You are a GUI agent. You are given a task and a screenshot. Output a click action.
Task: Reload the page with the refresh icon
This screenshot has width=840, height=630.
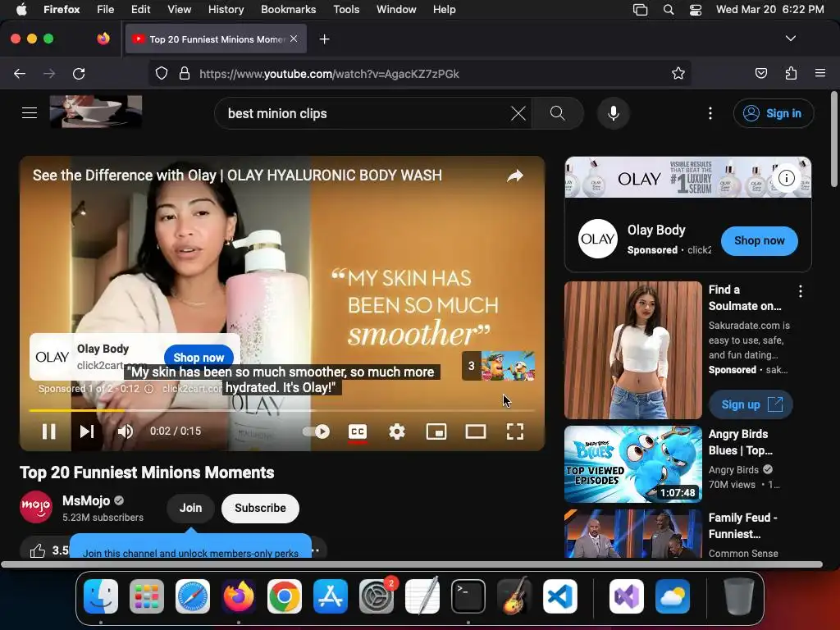79,73
